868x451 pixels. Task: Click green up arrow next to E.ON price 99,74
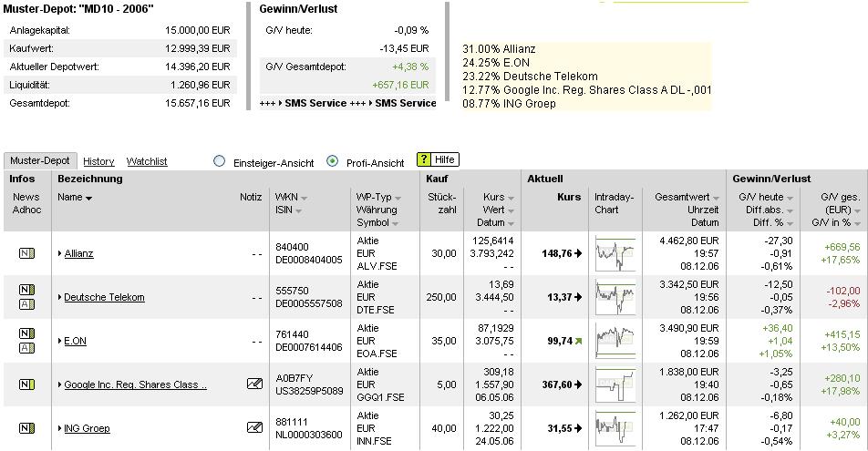click(578, 341)
